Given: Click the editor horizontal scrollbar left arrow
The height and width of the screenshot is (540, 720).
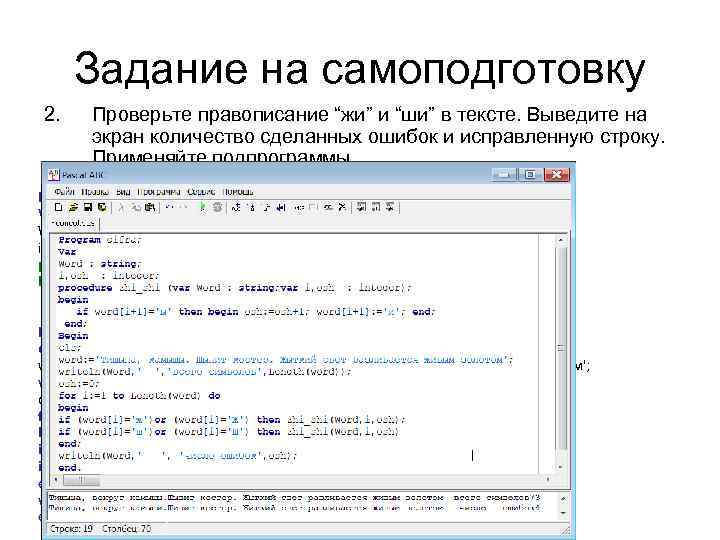Looking at the screenshot, I should tap(56, 479).
